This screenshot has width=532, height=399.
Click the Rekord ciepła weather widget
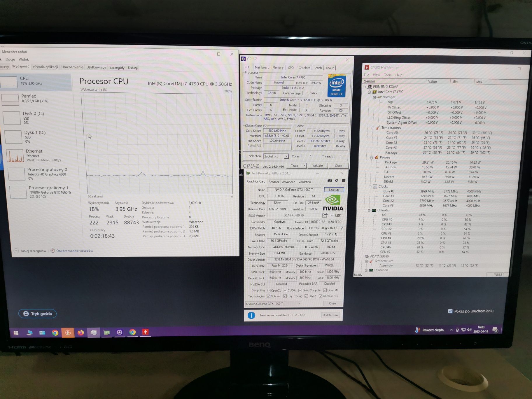pyautogui.click(x=429, y=330)
